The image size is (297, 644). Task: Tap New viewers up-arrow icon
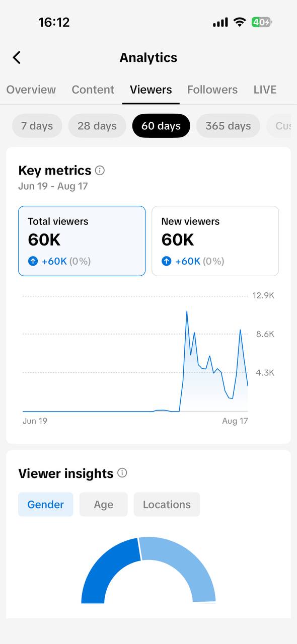[166, 261]
